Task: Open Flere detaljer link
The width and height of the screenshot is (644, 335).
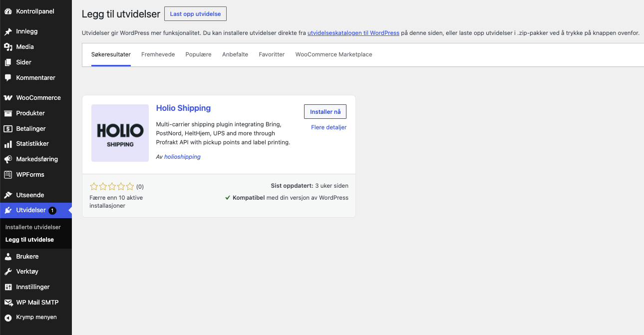Action: [x=328, y=127]
